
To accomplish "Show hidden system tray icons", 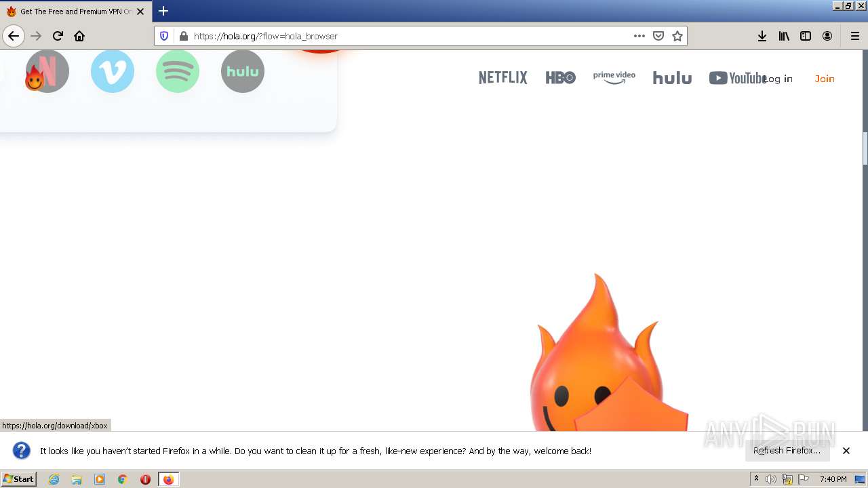I will click(756, 479).
